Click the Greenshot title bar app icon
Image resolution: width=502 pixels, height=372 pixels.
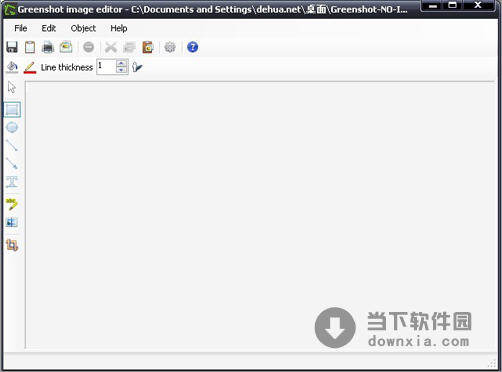10,9
